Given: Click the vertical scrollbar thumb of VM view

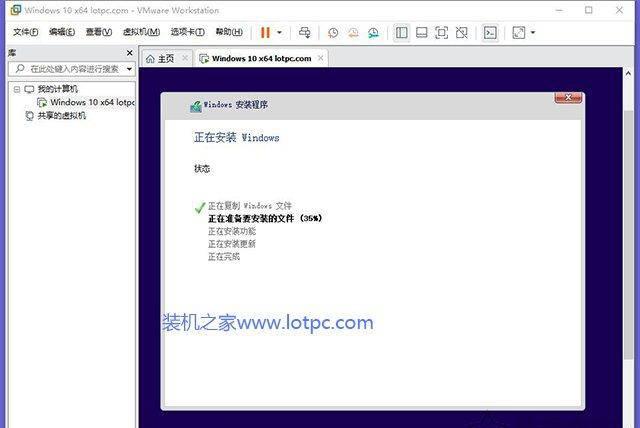Looking at the screenshot, I should coord(629,235).
